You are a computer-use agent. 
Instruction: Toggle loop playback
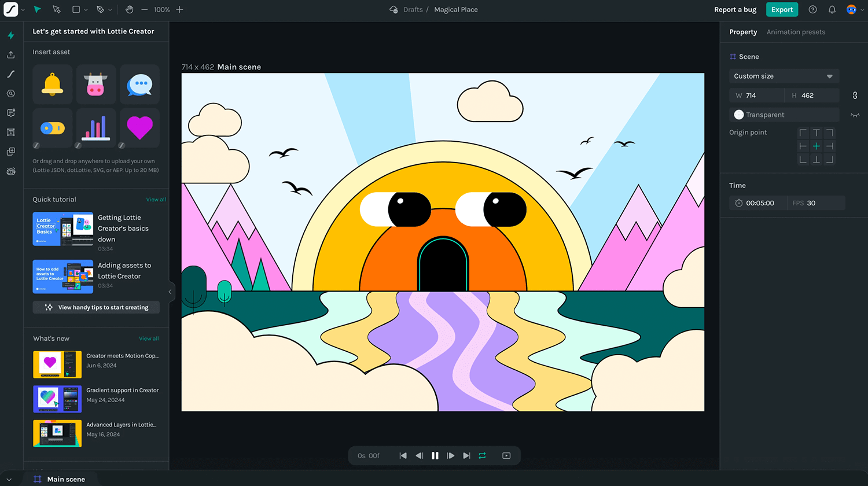pos(482,456)
